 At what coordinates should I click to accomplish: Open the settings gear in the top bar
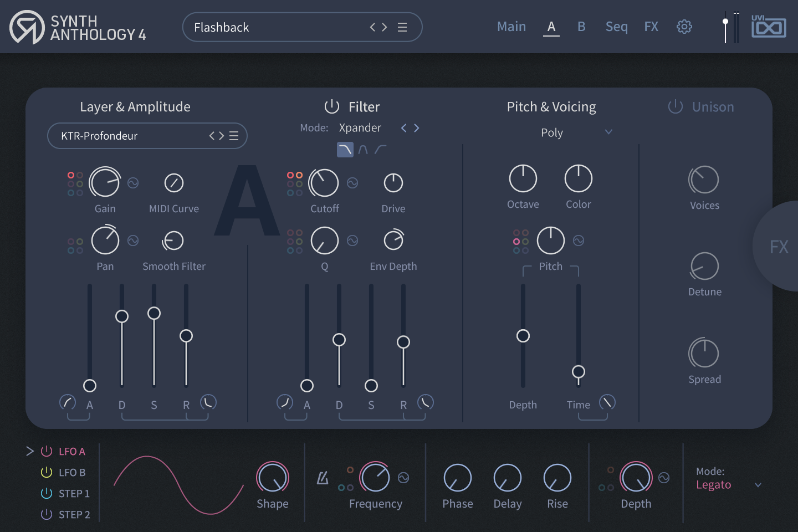coord(684,26)
